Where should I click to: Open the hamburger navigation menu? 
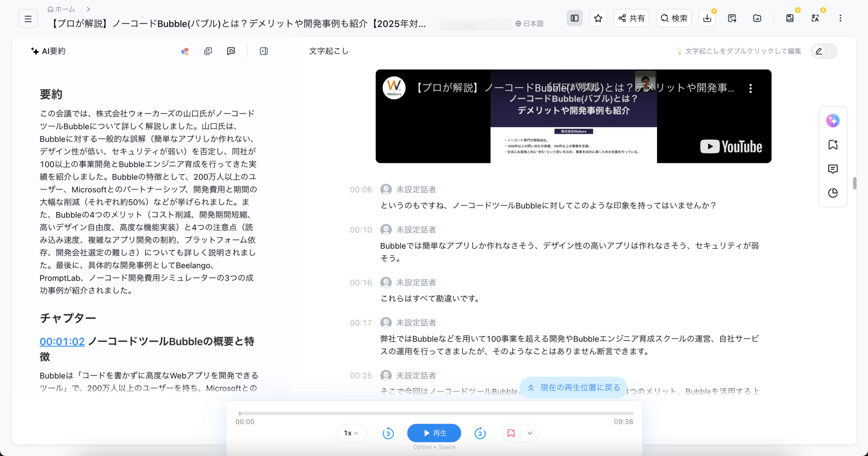click(28, 18)
